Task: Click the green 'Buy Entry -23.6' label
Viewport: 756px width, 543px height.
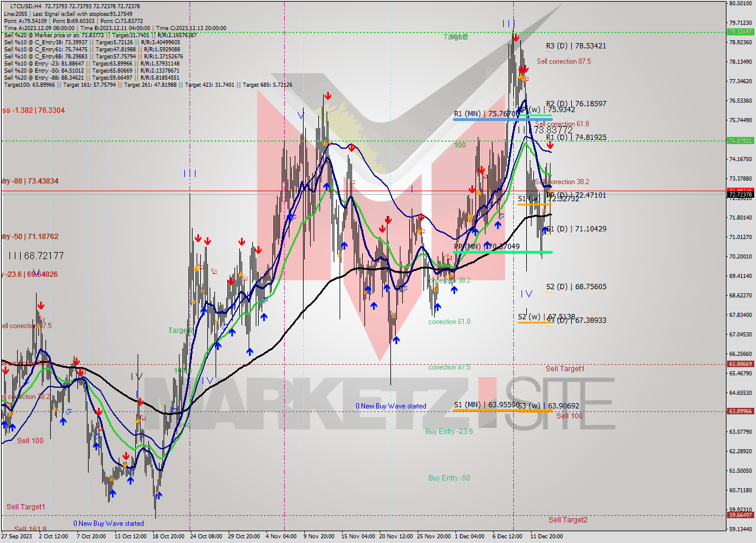Action: 449,431
